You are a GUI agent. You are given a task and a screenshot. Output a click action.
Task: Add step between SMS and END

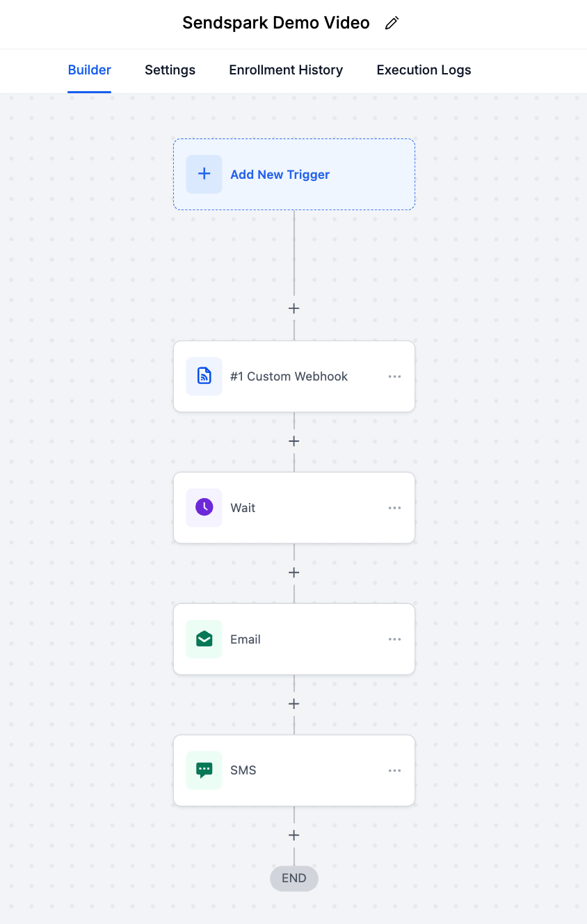click(294, 835)
